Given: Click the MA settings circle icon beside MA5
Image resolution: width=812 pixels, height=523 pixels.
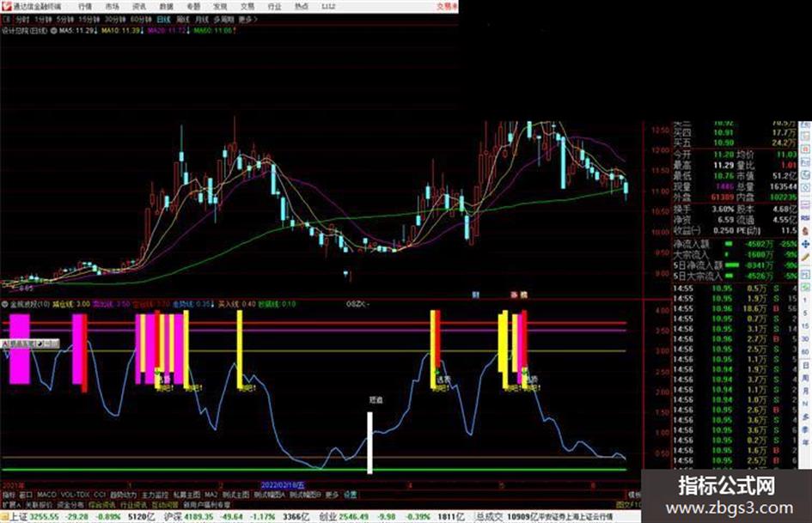Looking at the screenshot, I should [53, 31].
